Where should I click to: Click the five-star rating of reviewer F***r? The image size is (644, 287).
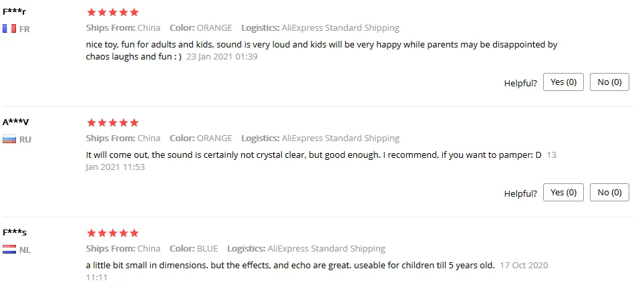113,12
